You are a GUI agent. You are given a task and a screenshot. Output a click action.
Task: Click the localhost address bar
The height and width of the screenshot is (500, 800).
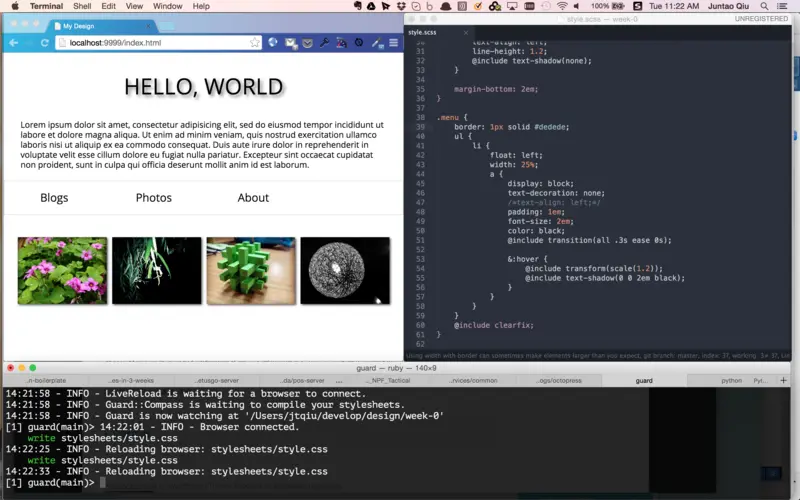159,43
